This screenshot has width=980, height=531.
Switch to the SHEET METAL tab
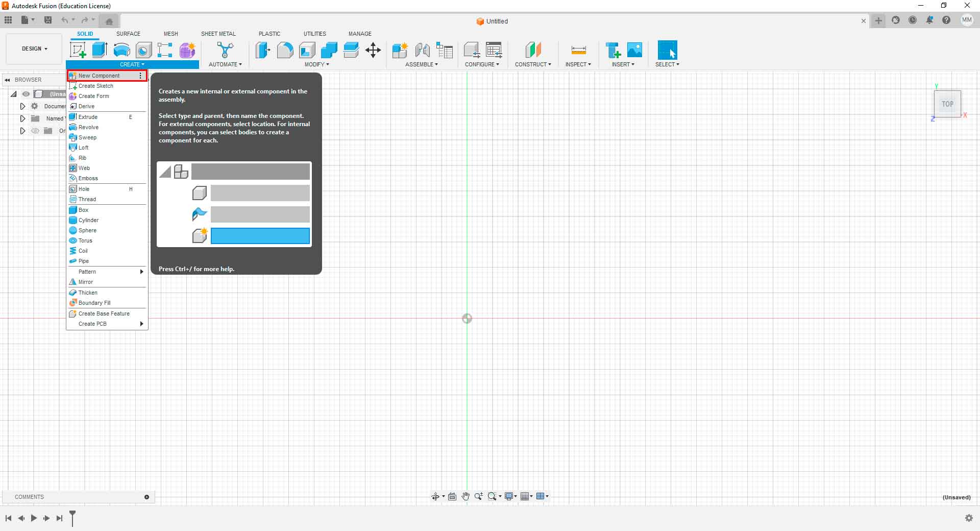pyautogui.click(x=218, y=34)
